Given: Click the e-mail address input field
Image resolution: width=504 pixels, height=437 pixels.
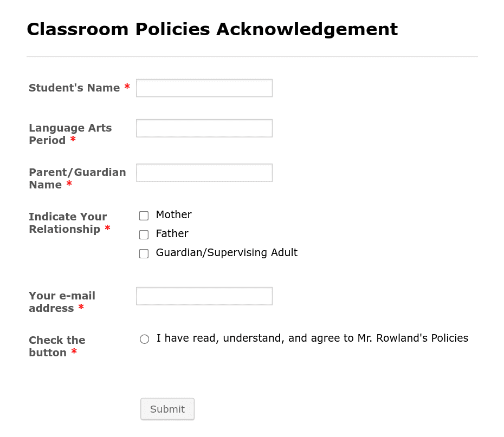Looking at the screenshot, I should tap(204, 296).
